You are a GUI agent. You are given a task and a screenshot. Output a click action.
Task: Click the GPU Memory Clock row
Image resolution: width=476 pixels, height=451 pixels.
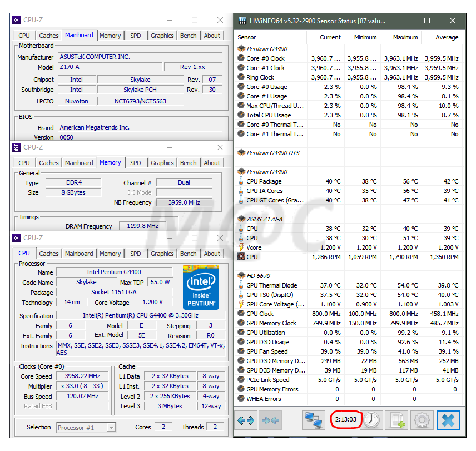[349, 323]
